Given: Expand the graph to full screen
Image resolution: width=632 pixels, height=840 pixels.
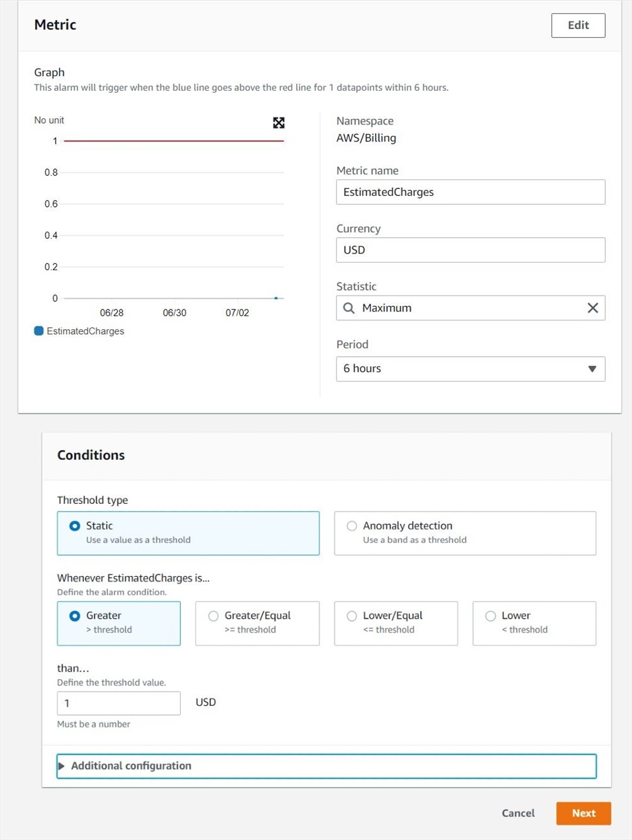Looking at the screenshot, I should (x=278, y=123).
